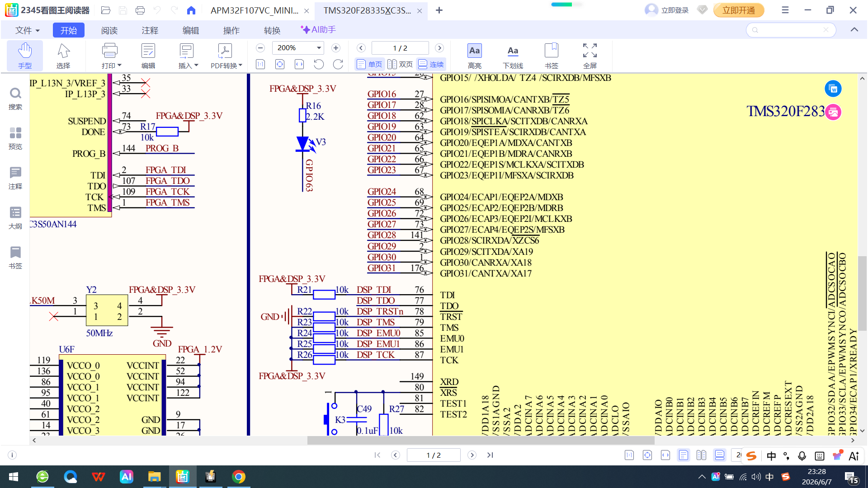Zoom out with the minus button
The image size is (868, 488).
pos(260,48)
